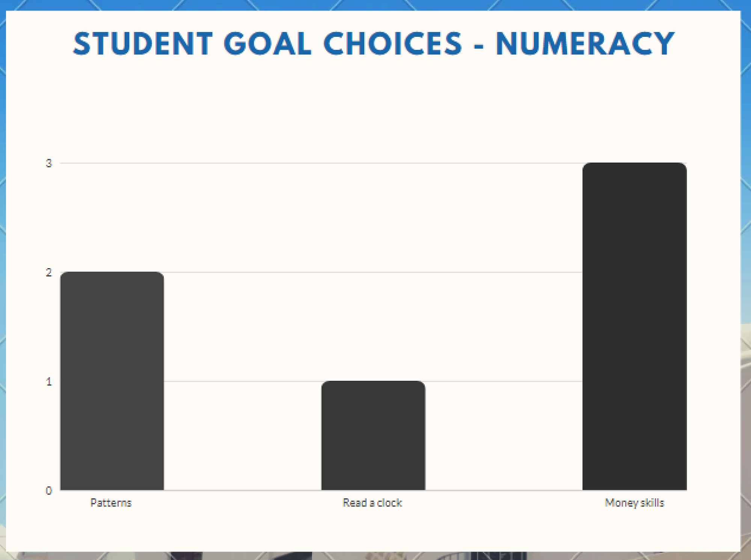The image size is (751, 560).
Task: Click the gridline at value 3
Action: click(321, 163)
